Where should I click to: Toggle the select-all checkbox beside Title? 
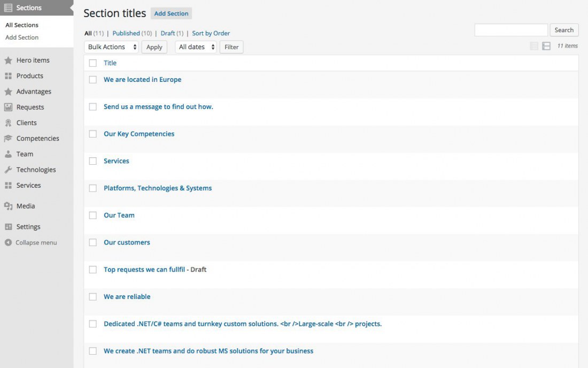click(x=93, y=63)
